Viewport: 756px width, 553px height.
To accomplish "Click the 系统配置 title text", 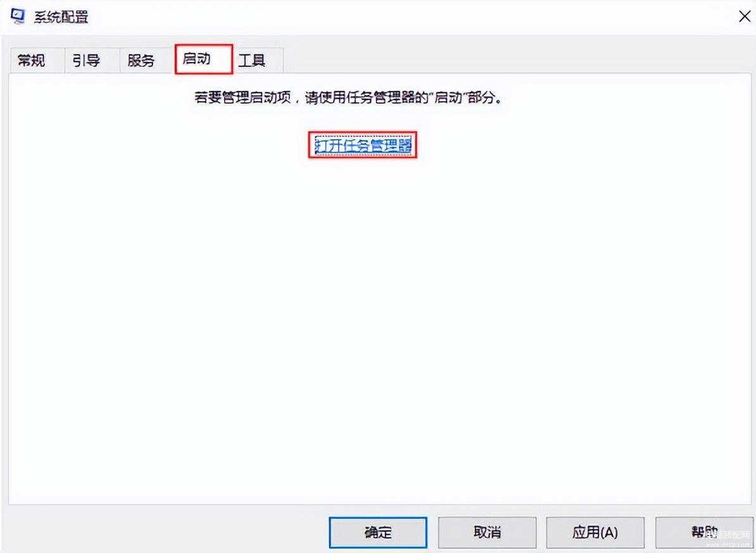I will pos(61,17).
